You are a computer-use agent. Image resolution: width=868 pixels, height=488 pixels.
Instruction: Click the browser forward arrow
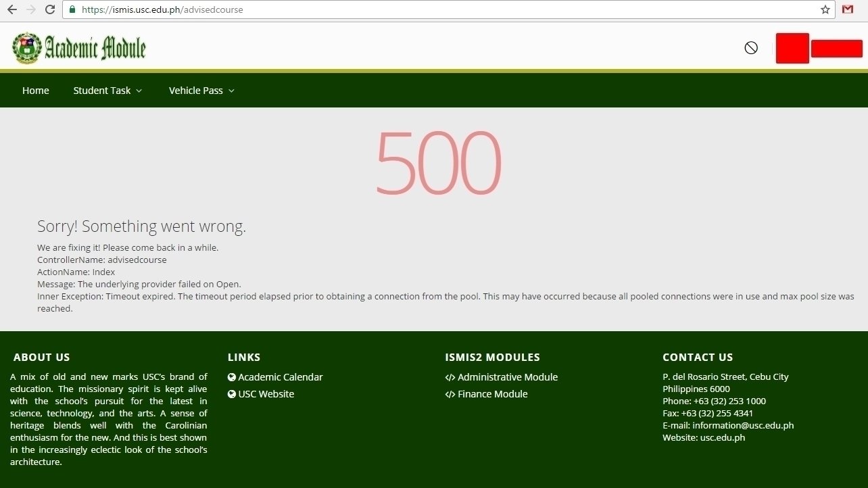click(x=30, y=9)
